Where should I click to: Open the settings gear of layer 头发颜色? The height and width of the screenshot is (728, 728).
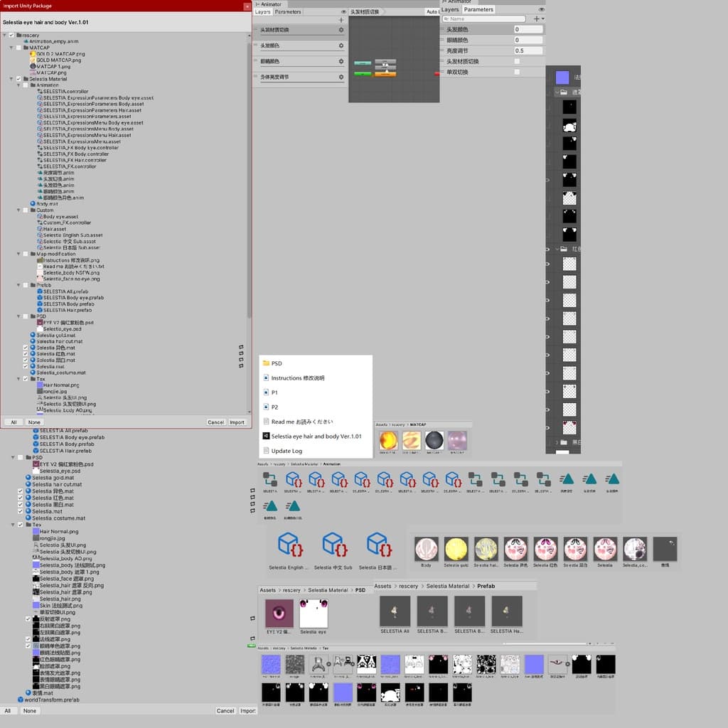pyautogui.click(x=341, y=45)
